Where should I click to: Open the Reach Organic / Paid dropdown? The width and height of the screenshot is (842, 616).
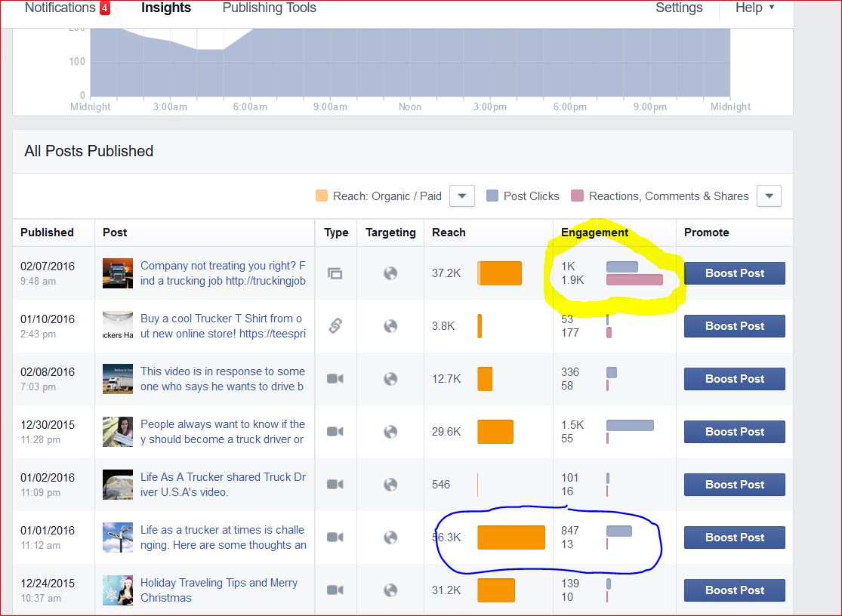461,196
